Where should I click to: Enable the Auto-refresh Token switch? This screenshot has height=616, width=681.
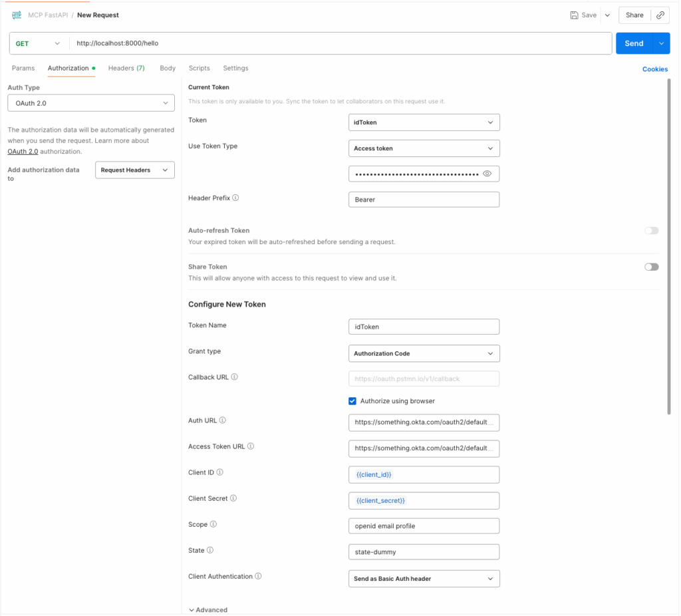tap(651, 231)
